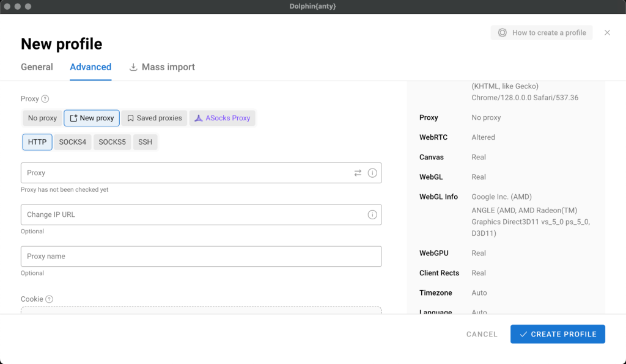
Task: Click 'Proxy has not been checked yet' text
Action: pos(65,190)
